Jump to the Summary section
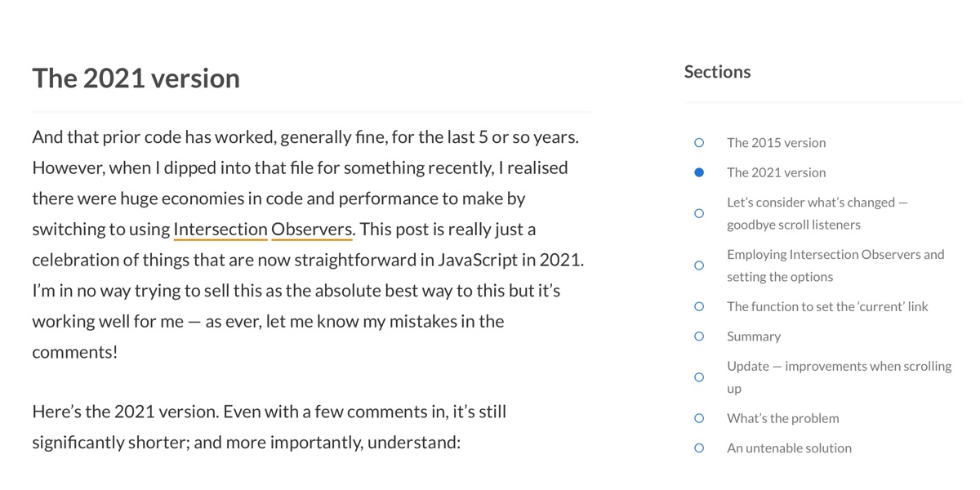980x490 pixels. pyautogui.click(x=754, y=336)
